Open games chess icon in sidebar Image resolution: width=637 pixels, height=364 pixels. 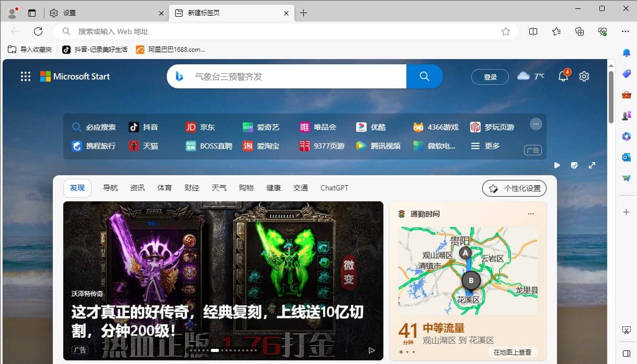pos(627,116)
